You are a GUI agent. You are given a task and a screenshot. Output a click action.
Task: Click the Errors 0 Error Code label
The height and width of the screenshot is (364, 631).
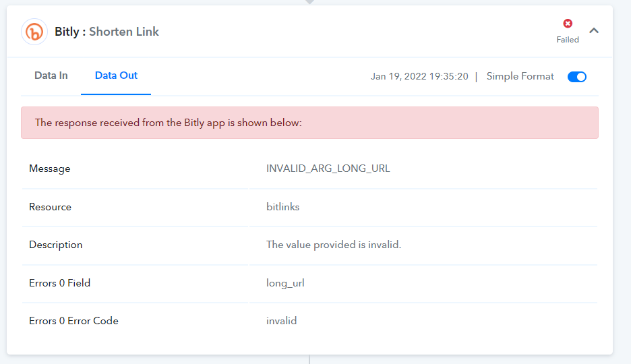click(x=73, y=321)
